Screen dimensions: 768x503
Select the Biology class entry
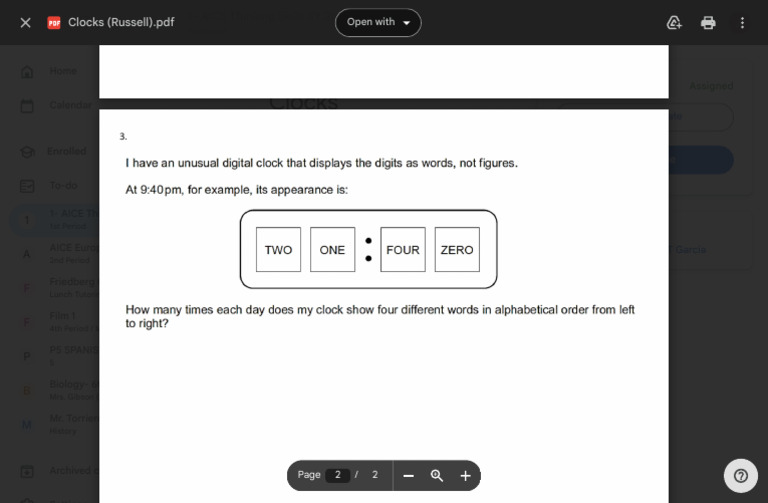point(55,390)
